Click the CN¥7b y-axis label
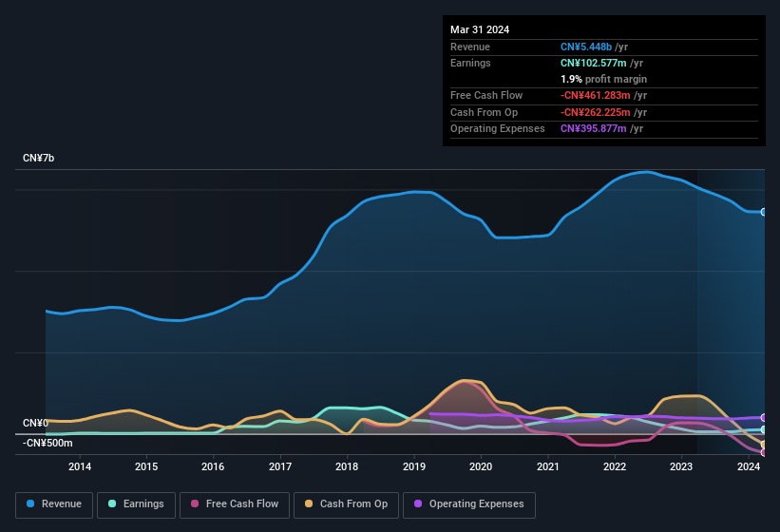Screen dimensions: 780x532 click(39, 158)
